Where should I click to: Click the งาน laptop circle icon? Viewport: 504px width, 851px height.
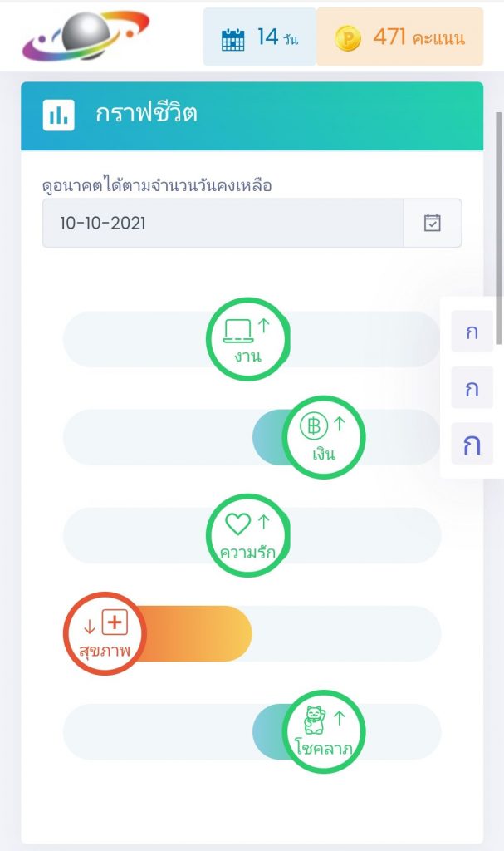pyautogui.click(x=247, y=339)
